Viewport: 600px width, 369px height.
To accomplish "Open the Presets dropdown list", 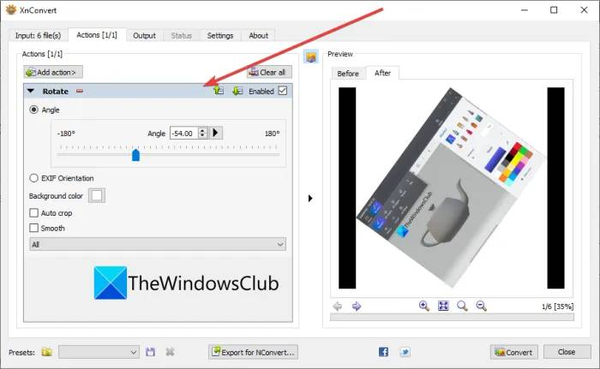I will 99,352.
